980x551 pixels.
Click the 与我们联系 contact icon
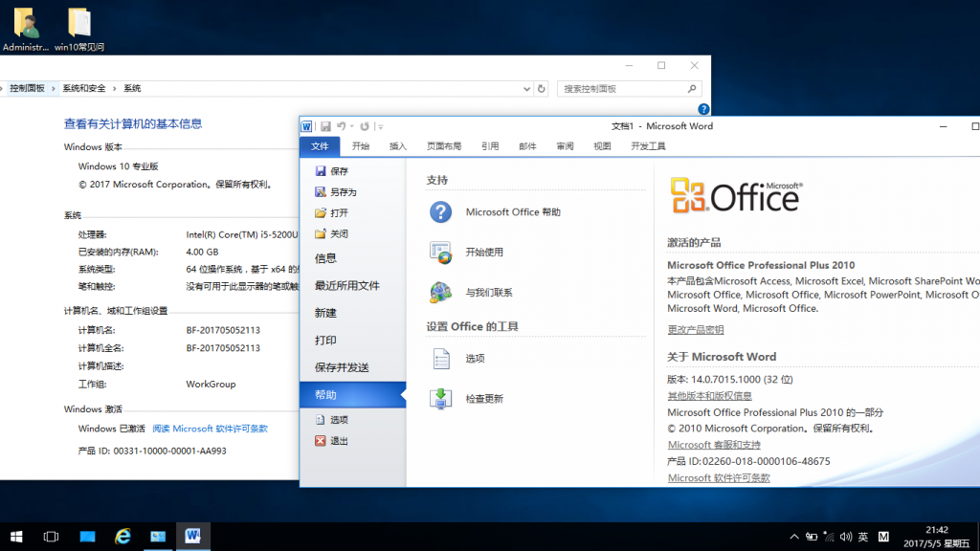440,293
